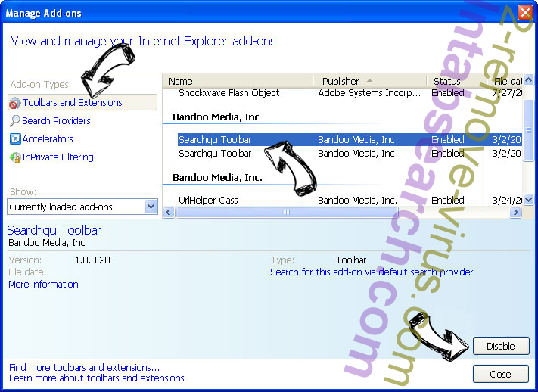
Task: Click the Toolbars and Extensions gear icon
Action: [14, 103]
